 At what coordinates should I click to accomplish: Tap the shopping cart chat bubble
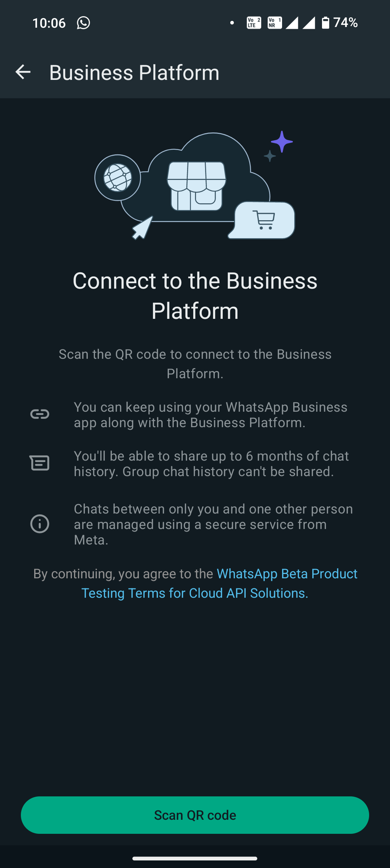(264, 220)
